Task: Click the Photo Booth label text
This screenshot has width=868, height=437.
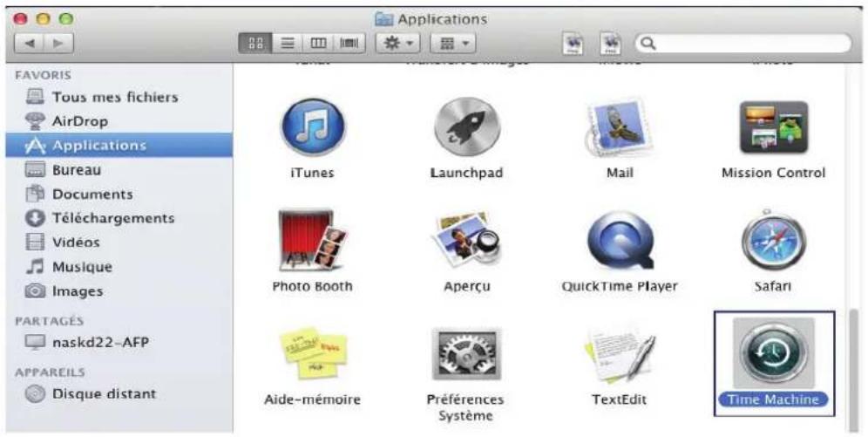Action: (x=313, y=286)
